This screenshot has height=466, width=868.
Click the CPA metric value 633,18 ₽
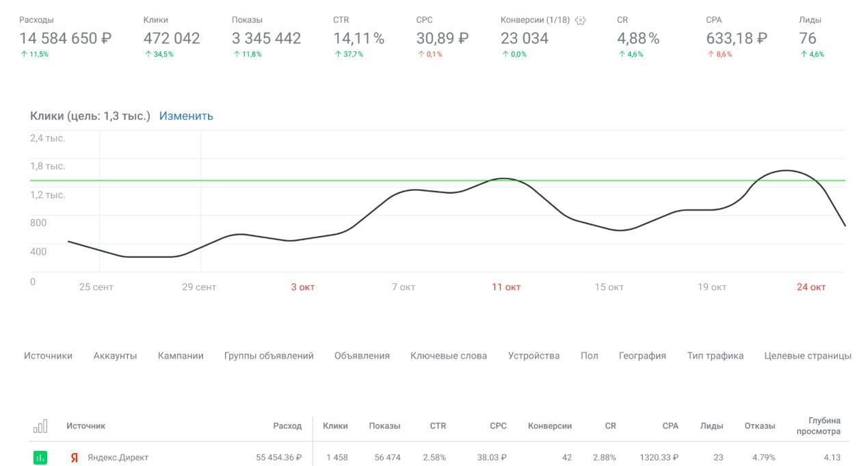click(736, 38)
